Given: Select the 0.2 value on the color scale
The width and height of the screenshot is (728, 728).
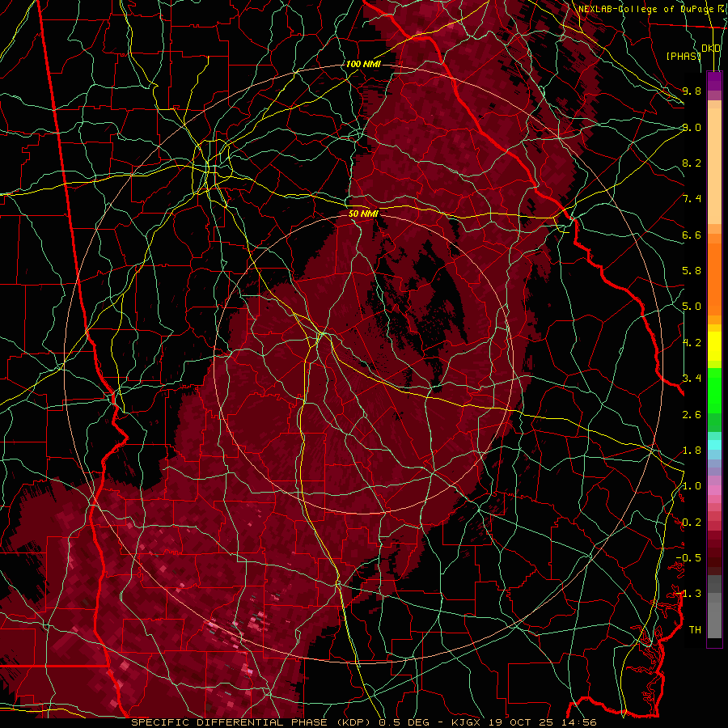Looking at the screenshot, I should coord(692,523).
